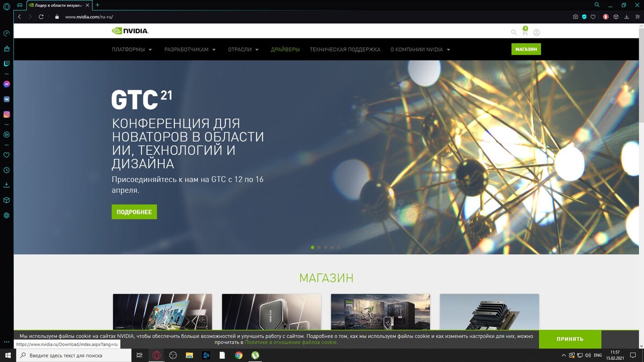Screen dimensions: 644x362
Task: Click the NVIDIA site search magnifier icon
Action: tap(514, 32)
